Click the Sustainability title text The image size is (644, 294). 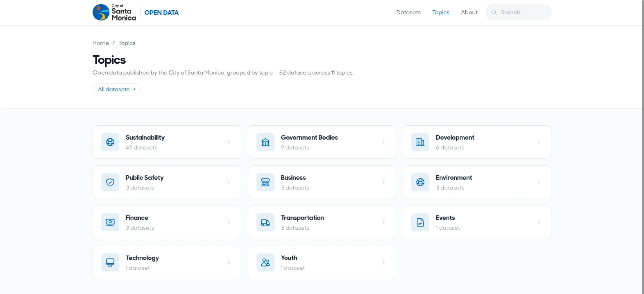145,138
